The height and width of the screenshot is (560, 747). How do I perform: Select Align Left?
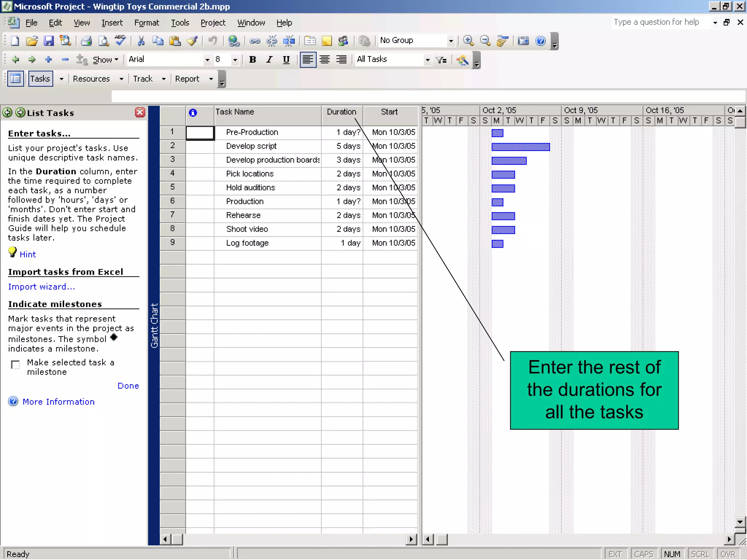click(x=308, y=59)
